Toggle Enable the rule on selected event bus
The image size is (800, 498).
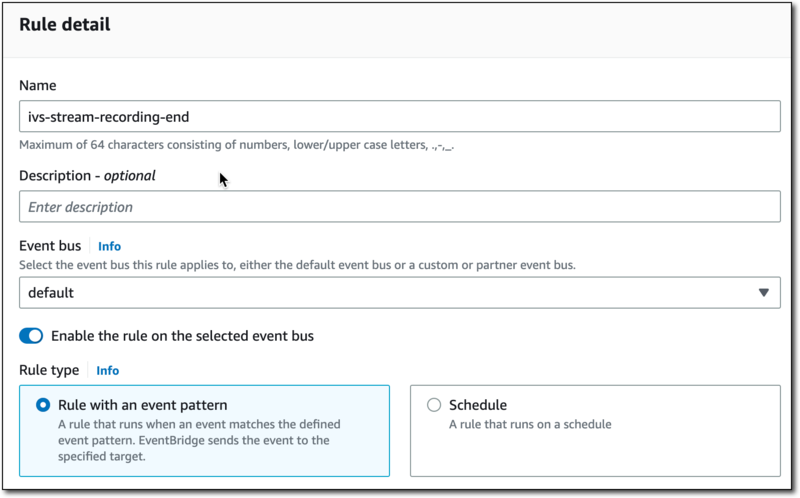(31, 336)
